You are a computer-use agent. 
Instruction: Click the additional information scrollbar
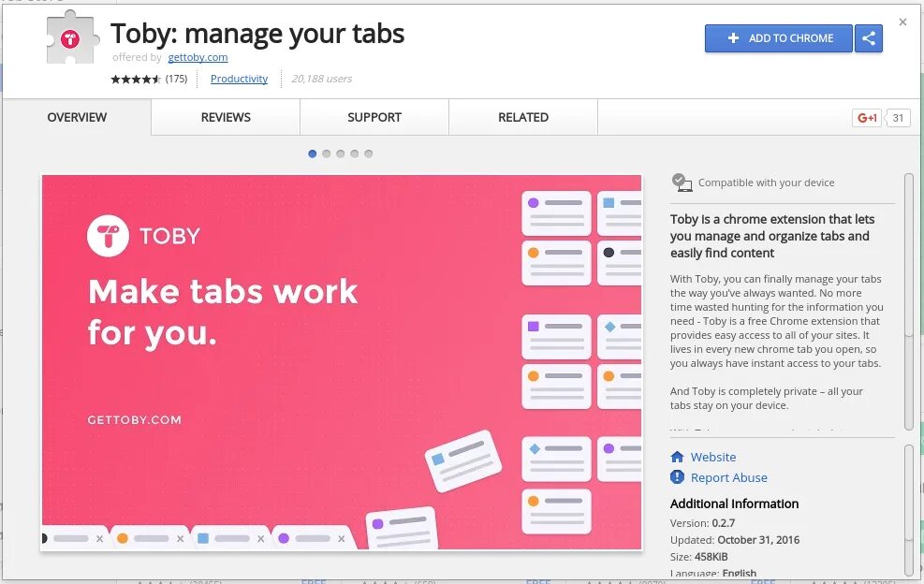coord(909,510)
